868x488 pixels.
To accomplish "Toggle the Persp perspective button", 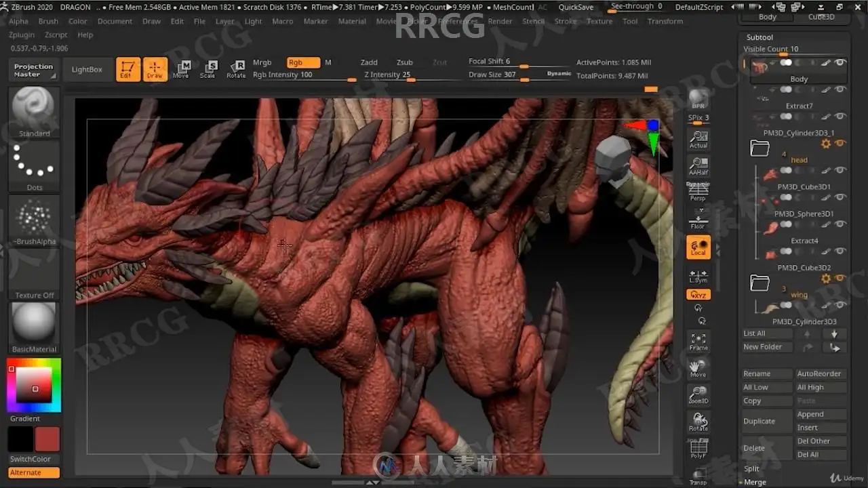I will [698, 192].
